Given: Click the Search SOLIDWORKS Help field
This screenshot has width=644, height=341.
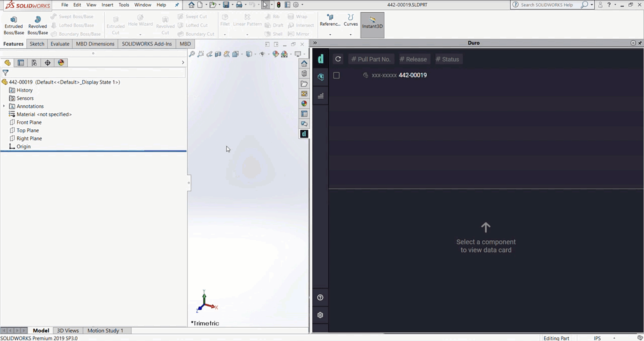Looking at the screenshot, I should tap(546, 5).
